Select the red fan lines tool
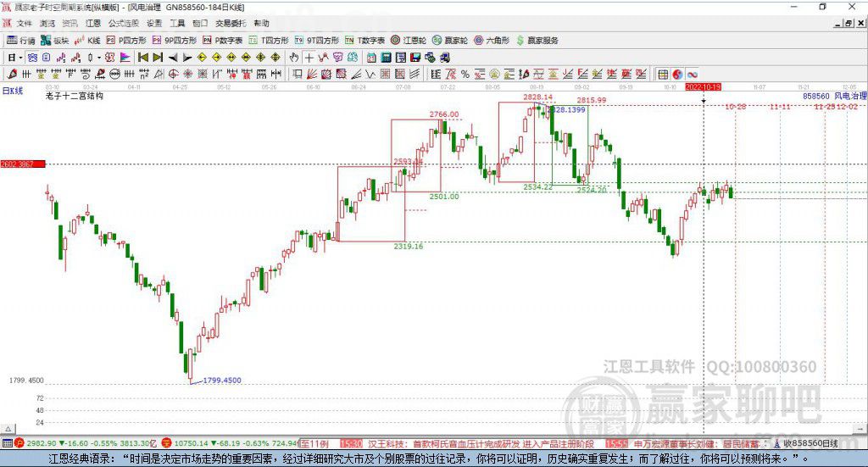This screenshot has height=467, width=868. coord(312,74)
